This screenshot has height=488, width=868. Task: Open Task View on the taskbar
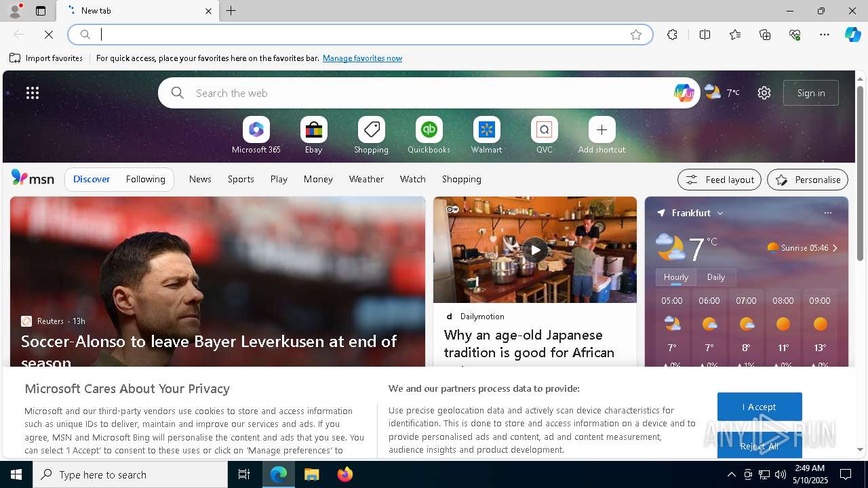[x=244, y=474]
